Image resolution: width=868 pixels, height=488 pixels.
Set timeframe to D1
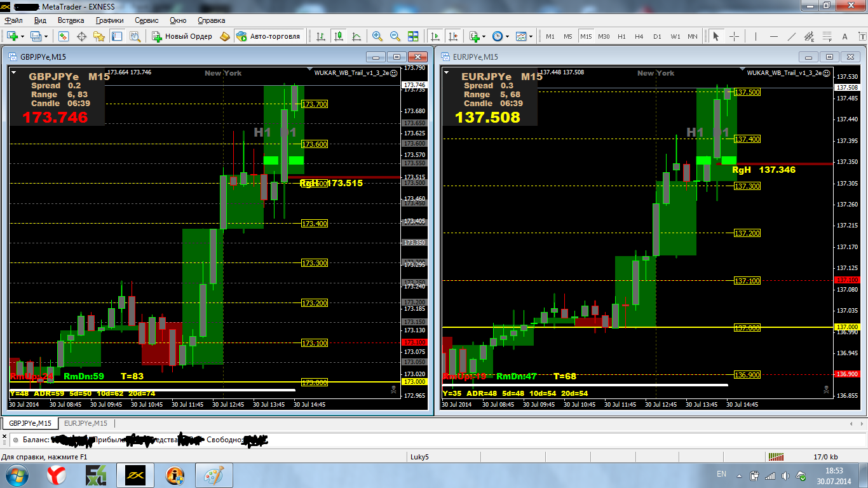(657, 36)
